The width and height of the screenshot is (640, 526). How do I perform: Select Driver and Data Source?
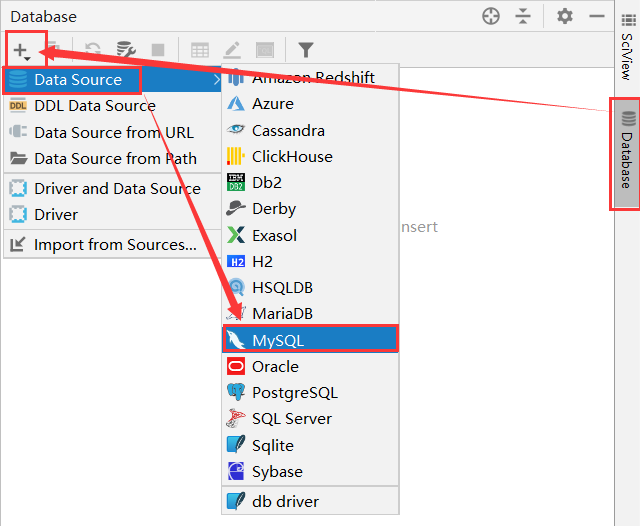(x=113, y=189)
